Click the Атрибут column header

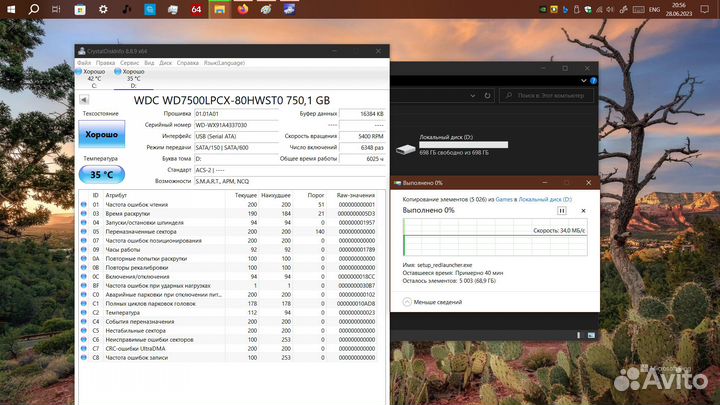coord(116,195)
